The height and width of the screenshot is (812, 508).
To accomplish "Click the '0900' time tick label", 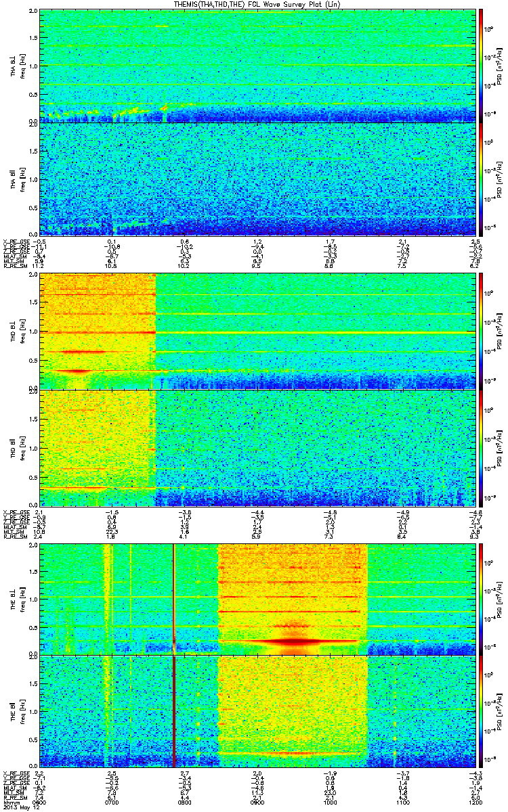I will click(x=257, y=803).
